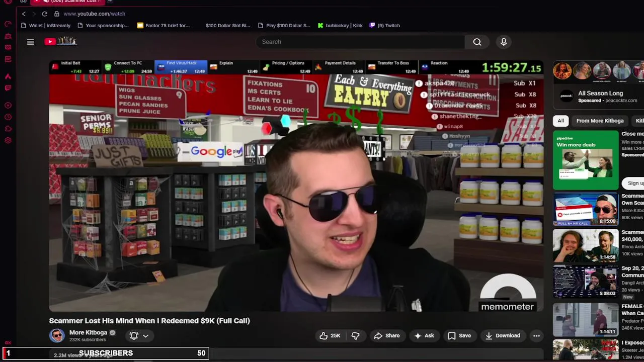Start voice search with microphone icon

504,42
